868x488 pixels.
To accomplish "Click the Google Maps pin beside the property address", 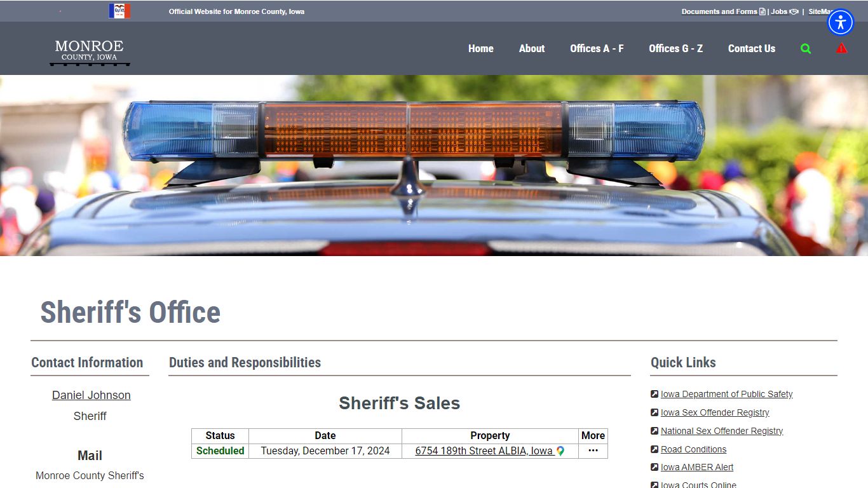I will (560, 451).
